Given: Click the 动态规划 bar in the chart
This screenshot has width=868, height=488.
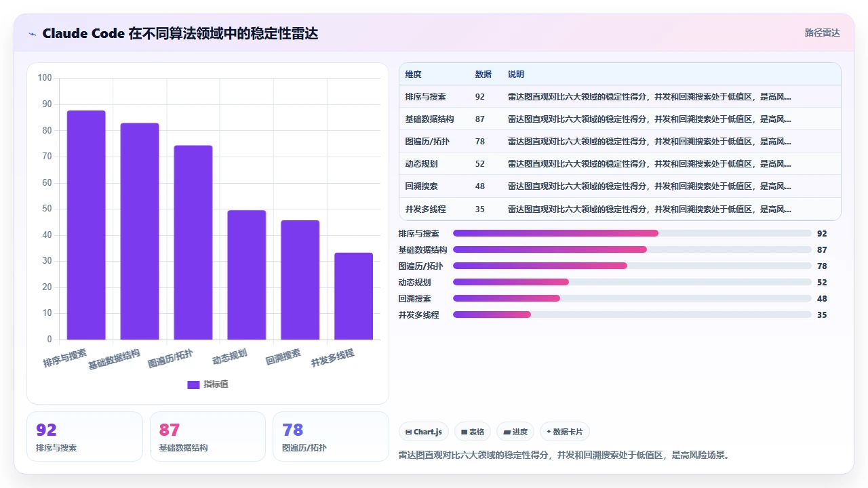Looking at the screenshot, I should [x=247, y=275].
